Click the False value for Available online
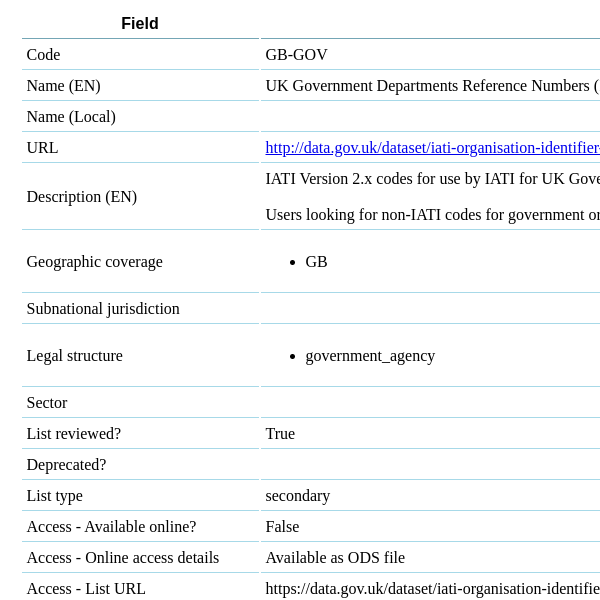 coord(282,527)
